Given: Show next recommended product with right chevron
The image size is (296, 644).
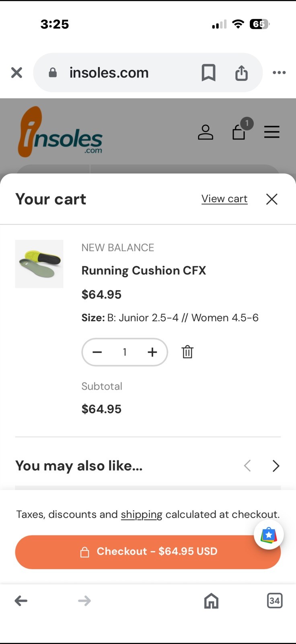Looking at the screenshot, I should pyautogui.click(x=276, y=466).
